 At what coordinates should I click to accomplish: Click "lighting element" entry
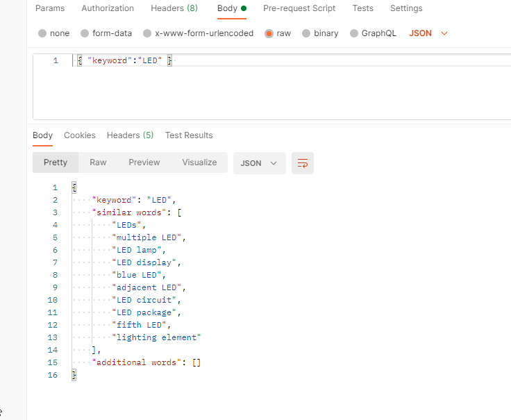pyautogui.click(x=156, y=337)
